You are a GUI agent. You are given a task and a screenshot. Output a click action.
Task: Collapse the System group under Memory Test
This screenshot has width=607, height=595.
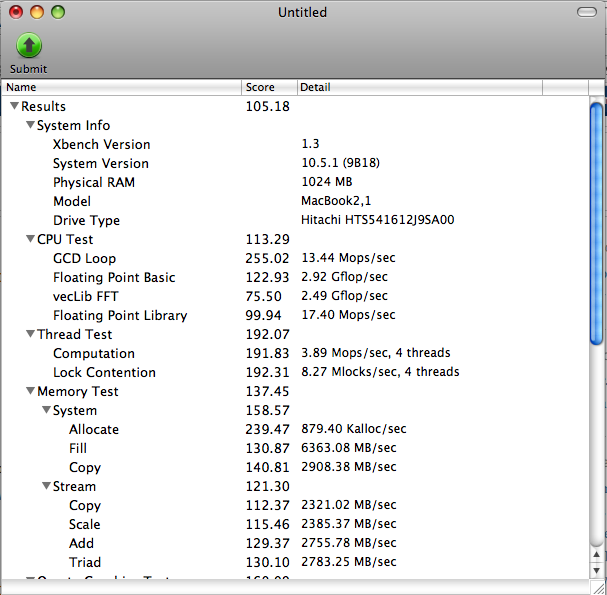(x=46, y=409)
